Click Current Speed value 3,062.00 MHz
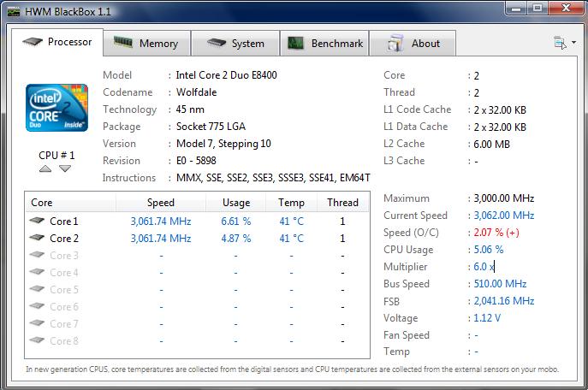Viewport: 588px width, 390px height. (503, 216)
